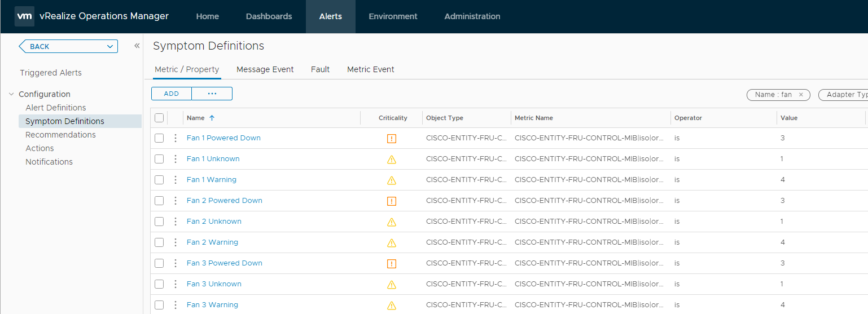Click the sort arrow in Name column
The width and height of the screenshot is (868, 314).
pyautogui.click(x=212, y=118)
